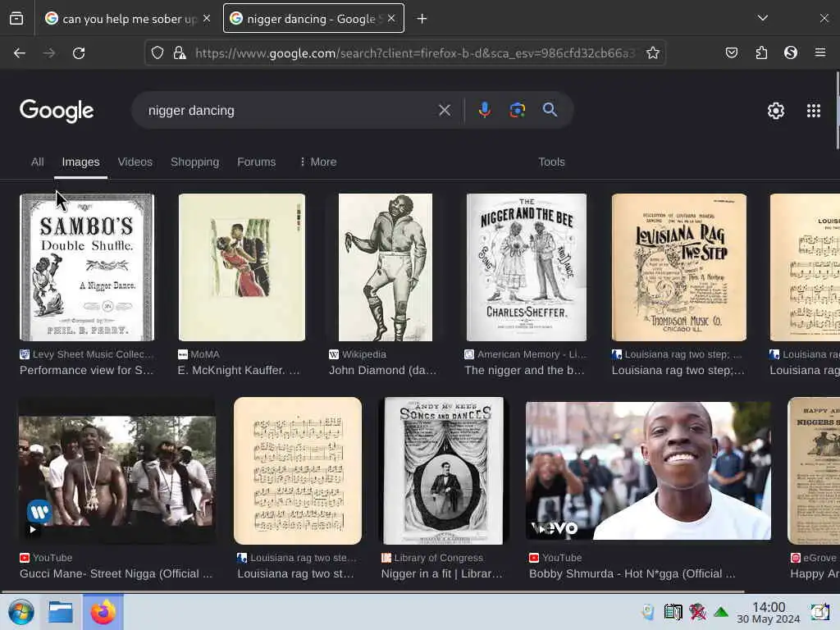The height and width of the screenshot is (630, 840).
Task: Open the Bobby Shmurda result title link
Action: pyautogui.click(x=632, y=573)
